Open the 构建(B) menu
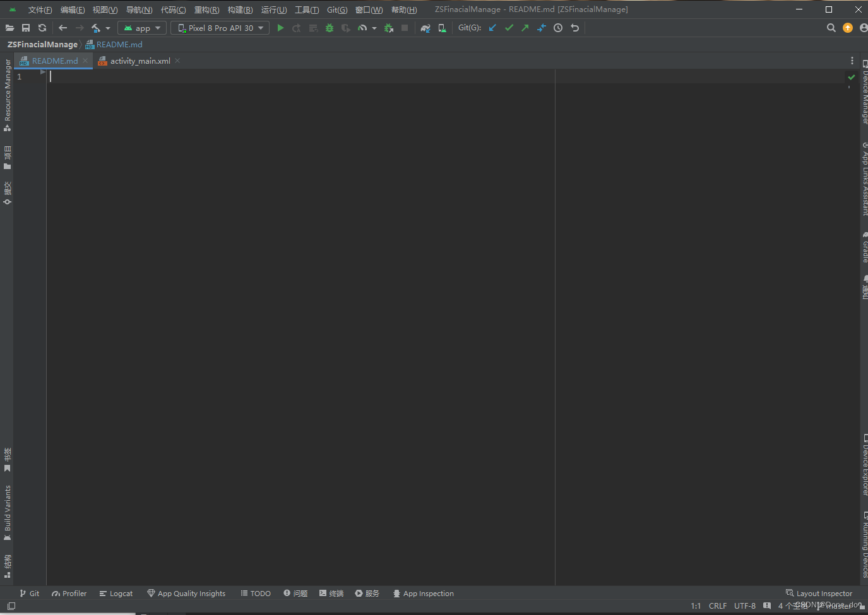The height and width of the screenshot is (615, 868). coord(240,9)
